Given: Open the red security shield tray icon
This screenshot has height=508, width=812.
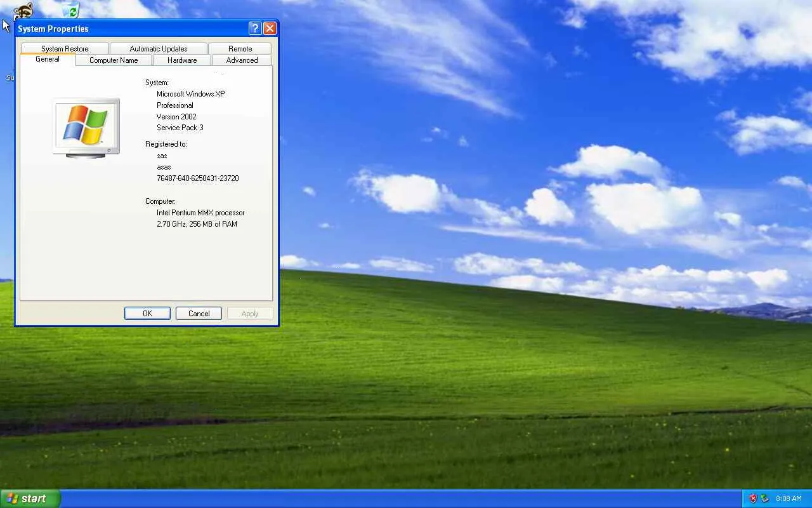Looking at the screenshot, I should point(753,498).
